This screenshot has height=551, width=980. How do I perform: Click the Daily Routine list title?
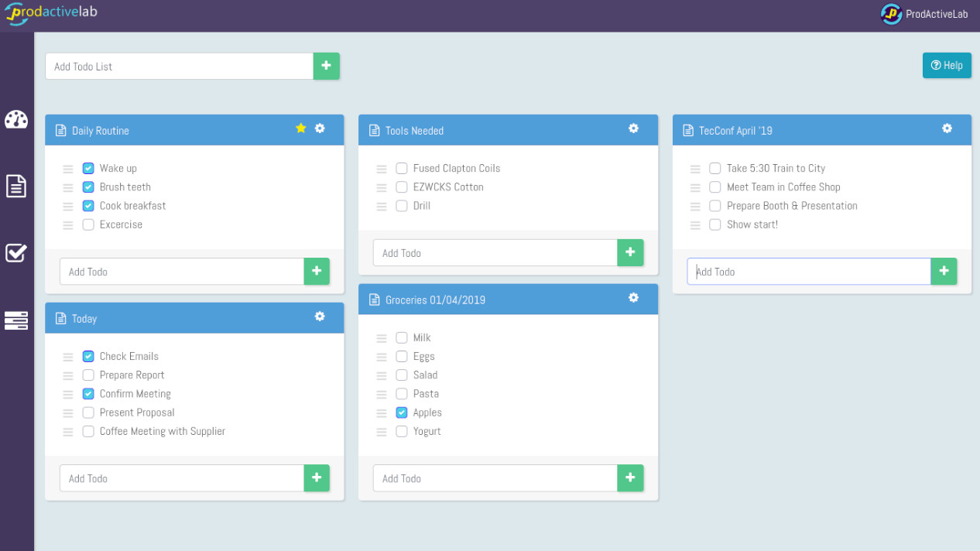101,131
